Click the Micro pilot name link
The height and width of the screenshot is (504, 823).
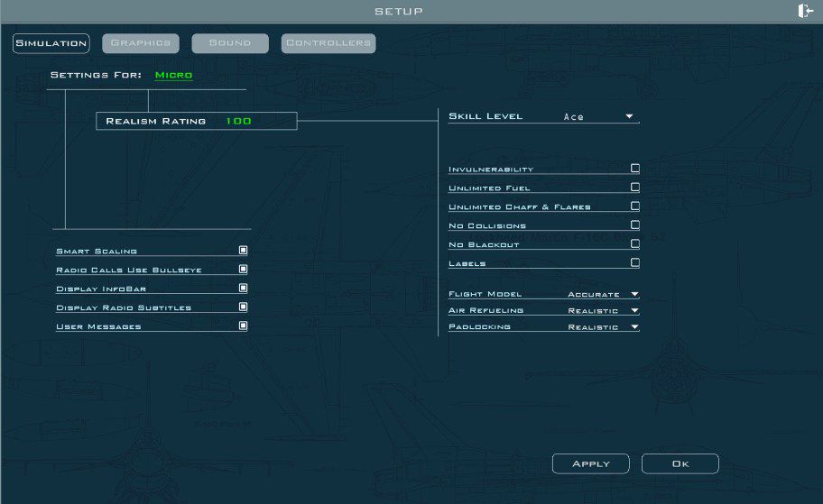click(173, 75)
